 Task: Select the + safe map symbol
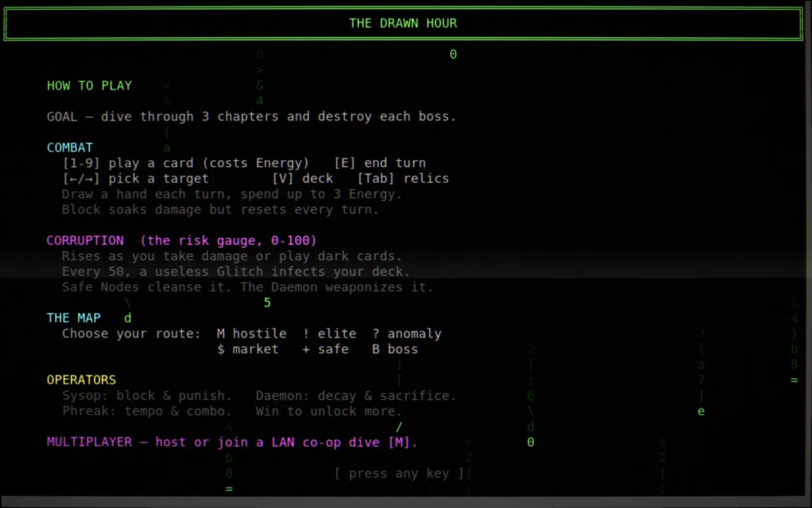[x=325, y=349]
